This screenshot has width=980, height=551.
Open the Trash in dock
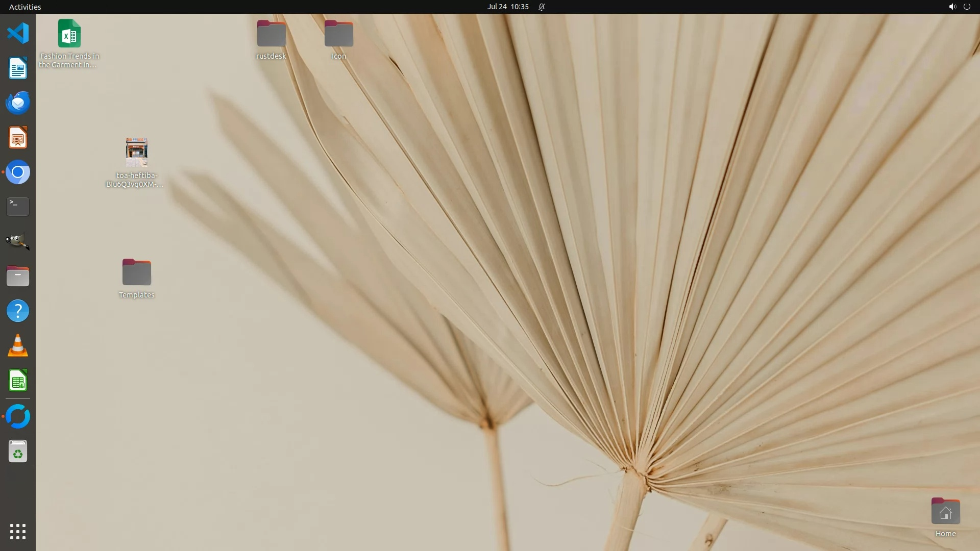[18, 452]
